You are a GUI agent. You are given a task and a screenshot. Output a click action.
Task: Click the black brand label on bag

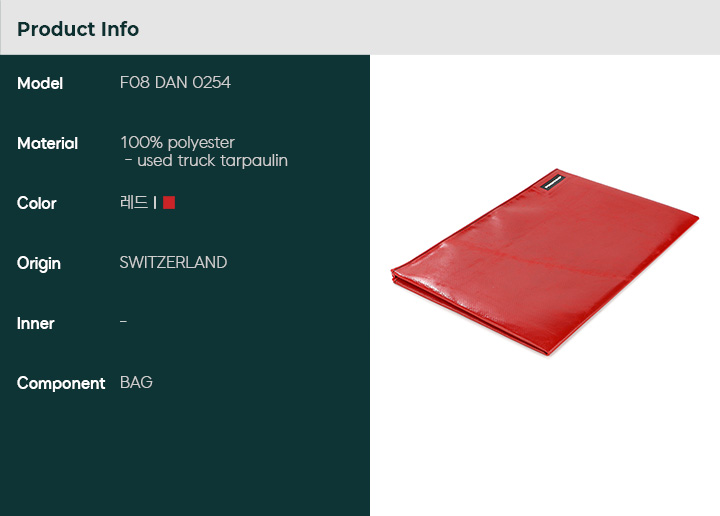[x=553, y=181]
